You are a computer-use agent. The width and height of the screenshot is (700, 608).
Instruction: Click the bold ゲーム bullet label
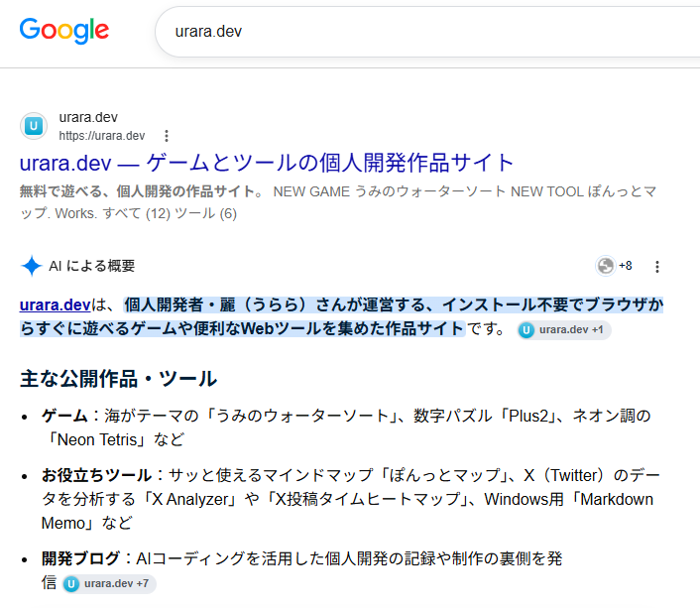coord(64,416)
